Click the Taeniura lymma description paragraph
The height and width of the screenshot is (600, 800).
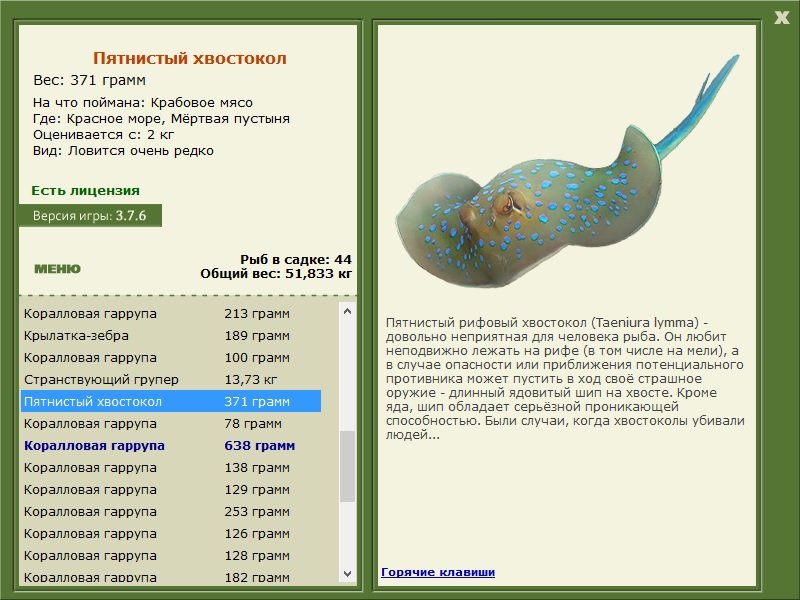tap(565, 379)
